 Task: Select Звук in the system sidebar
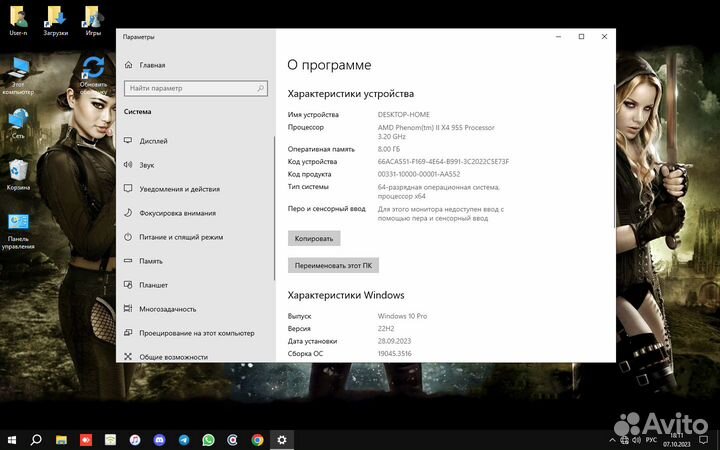coord(147,165)
